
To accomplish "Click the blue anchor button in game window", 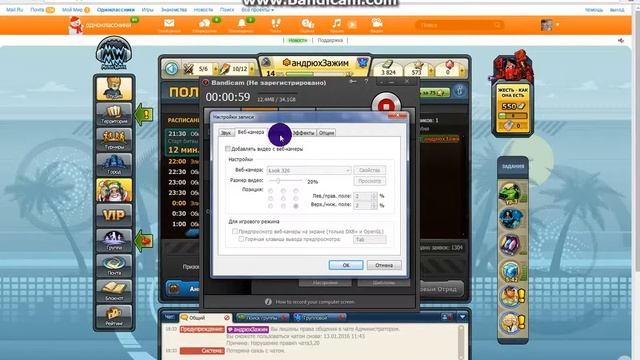I will coord(460,91).
